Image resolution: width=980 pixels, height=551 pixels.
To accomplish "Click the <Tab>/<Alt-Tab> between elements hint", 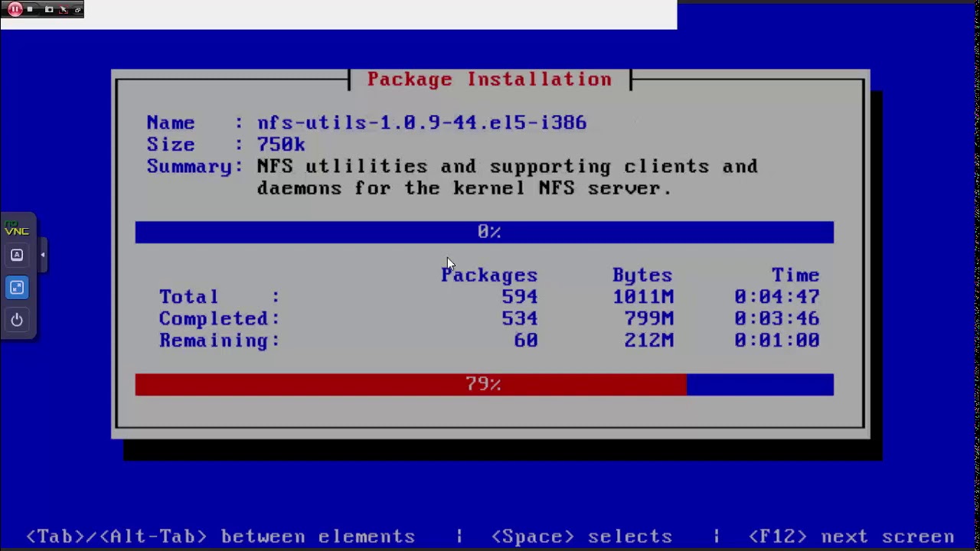I will pyautogui.click(x=220, y=537).
